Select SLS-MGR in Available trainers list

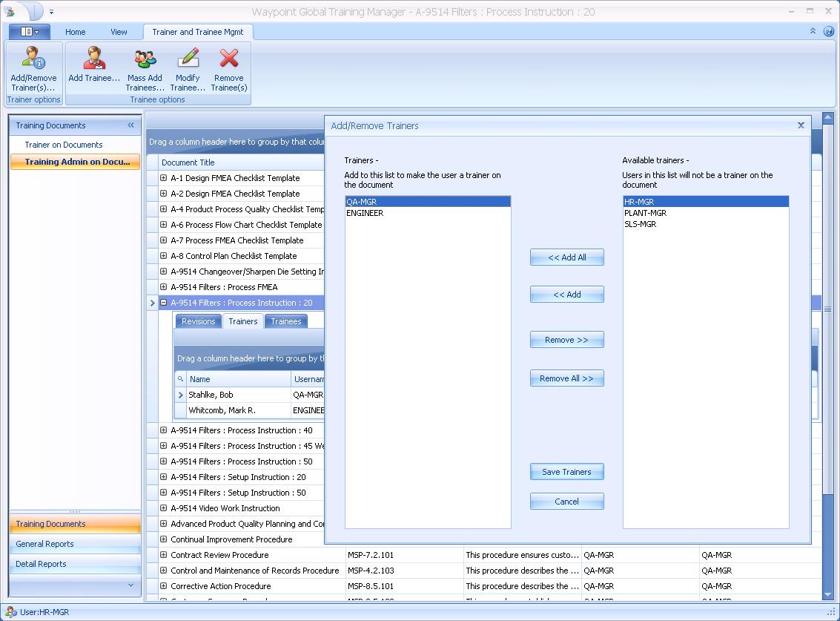click(x=706, y=224)
